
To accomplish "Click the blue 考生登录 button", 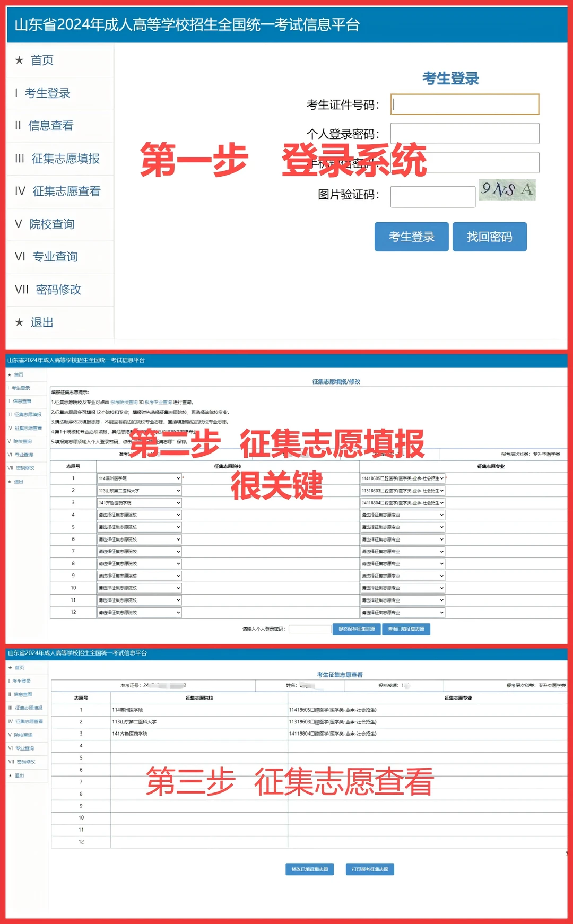I will (x=412, y=237).
